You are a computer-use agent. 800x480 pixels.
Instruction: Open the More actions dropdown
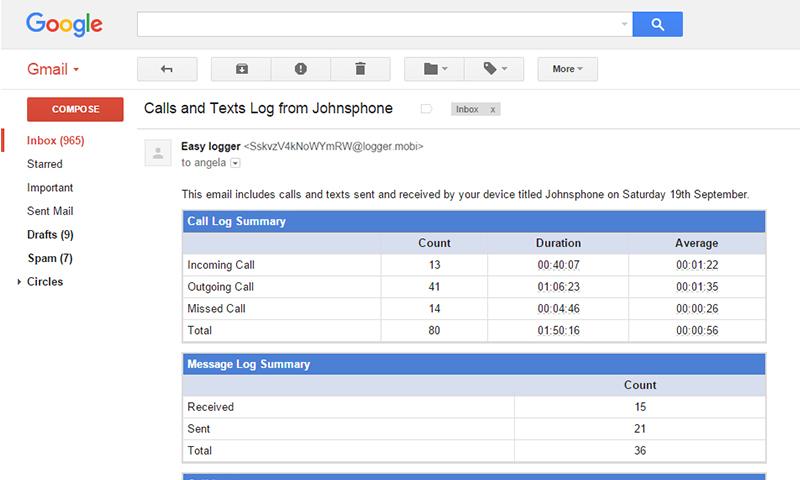click(567, 69)
